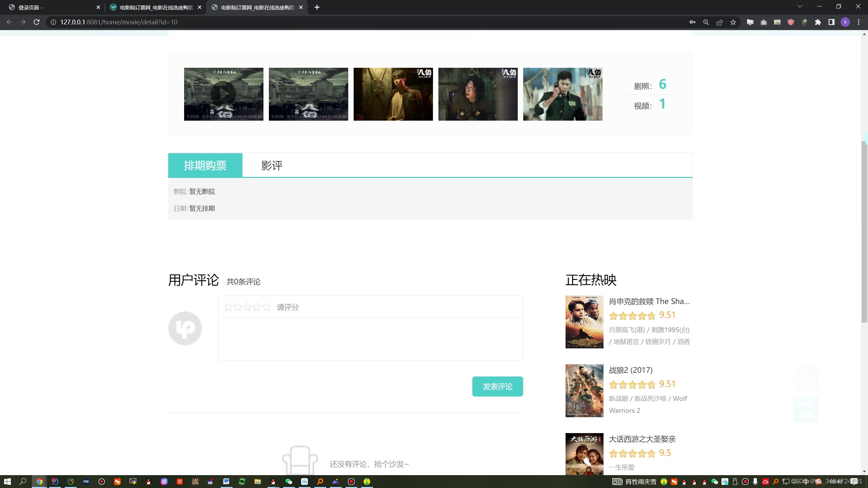Click the first rating star in comment box
868x488 pixels.
click(228, 307)
